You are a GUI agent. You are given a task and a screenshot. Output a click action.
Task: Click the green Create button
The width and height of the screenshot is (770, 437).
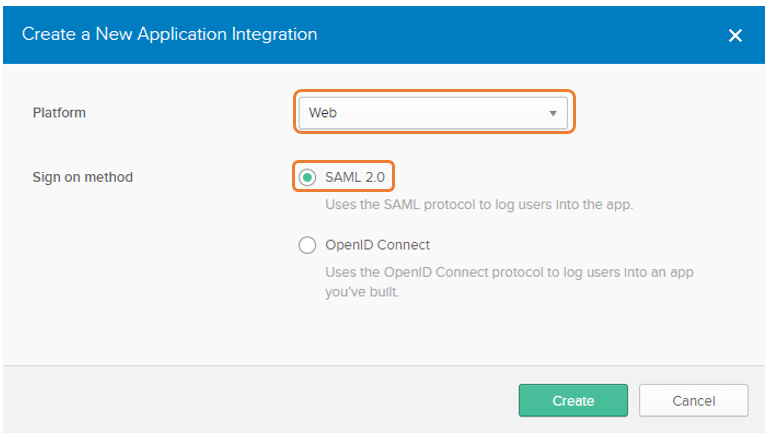point(573,401)
